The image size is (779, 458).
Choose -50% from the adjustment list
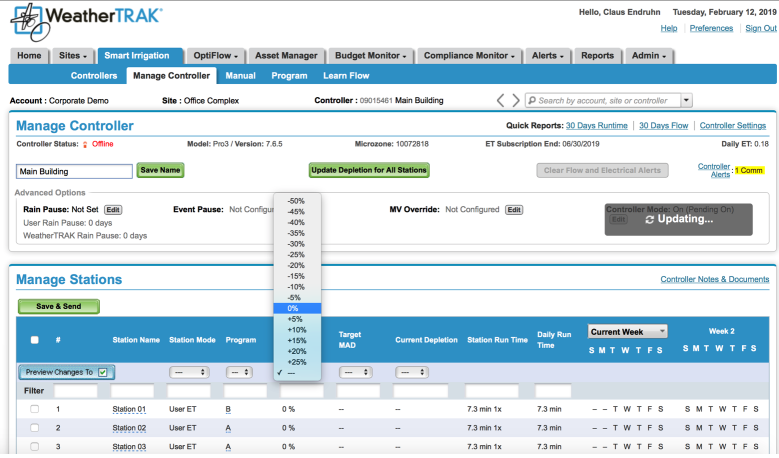click(297, 201)
